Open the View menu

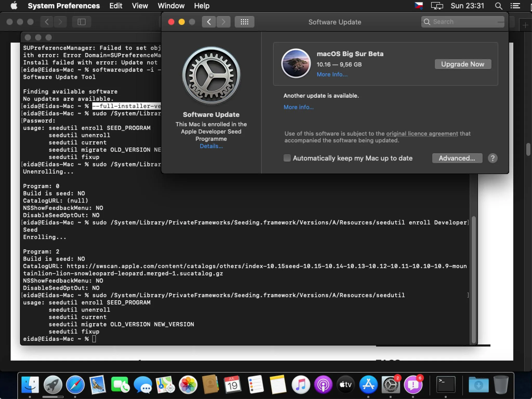[x=140, y=6]
